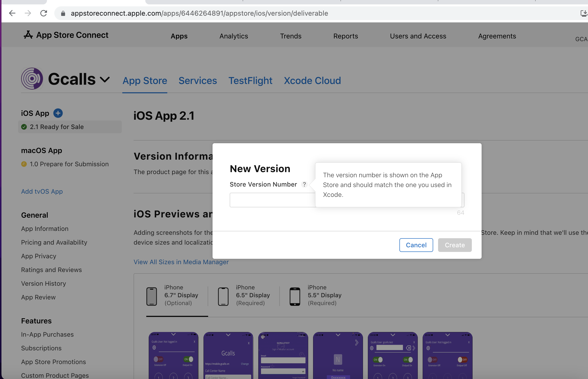Select macOS 1.0 Prepare for Submission
Image resolution: width=588 pixels, height=379 pixels.
pos(69,164)
